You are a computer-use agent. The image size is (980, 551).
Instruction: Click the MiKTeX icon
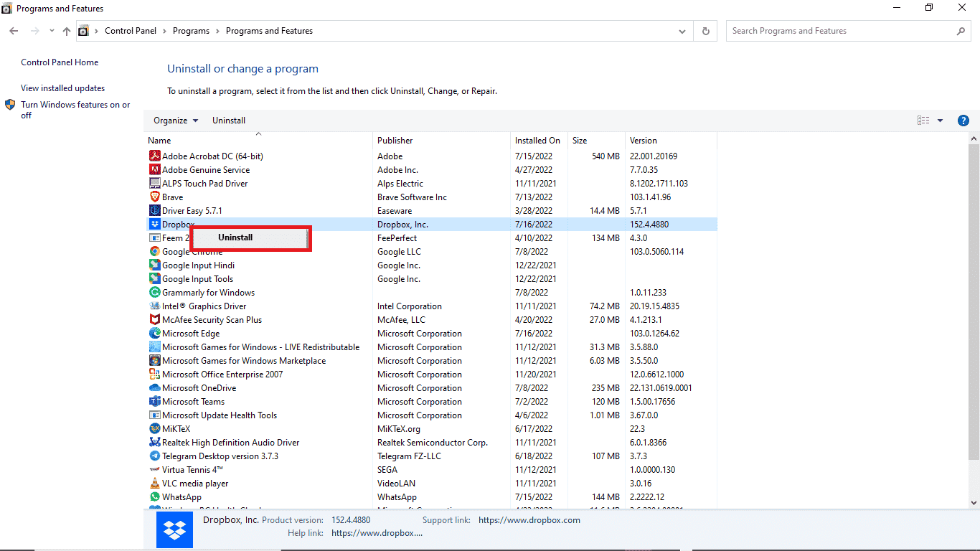point(154,428)
